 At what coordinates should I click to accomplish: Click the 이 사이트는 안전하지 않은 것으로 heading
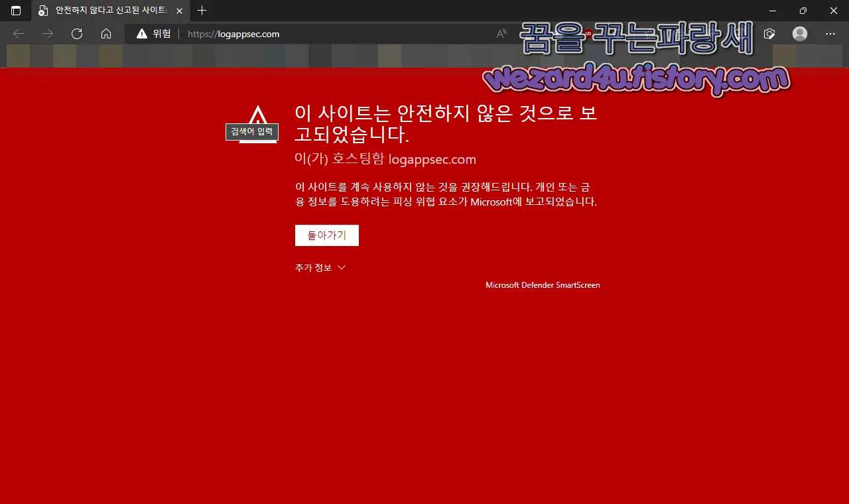(x=446, y=123)
